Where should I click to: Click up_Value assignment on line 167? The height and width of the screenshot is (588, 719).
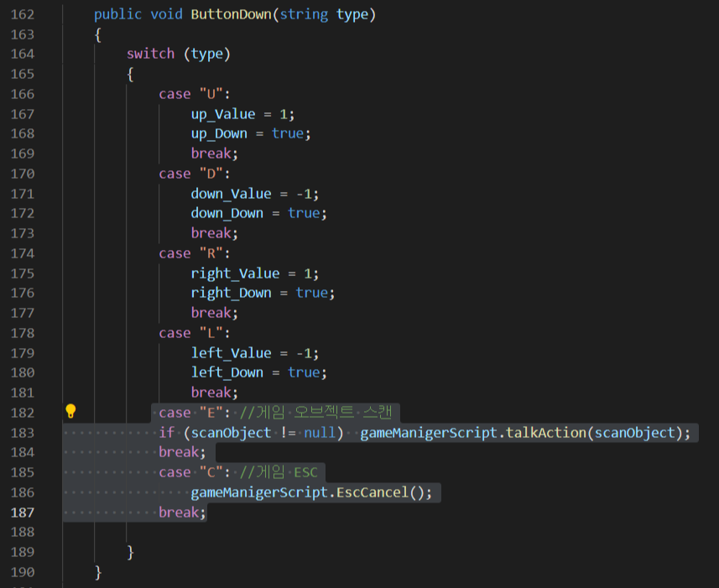[242, 114]
